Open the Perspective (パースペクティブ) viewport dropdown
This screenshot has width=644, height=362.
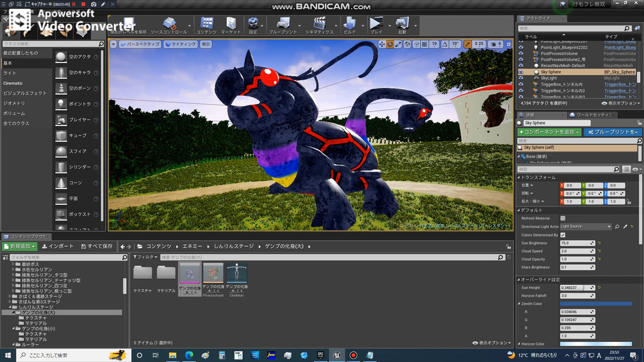(140, 44)
